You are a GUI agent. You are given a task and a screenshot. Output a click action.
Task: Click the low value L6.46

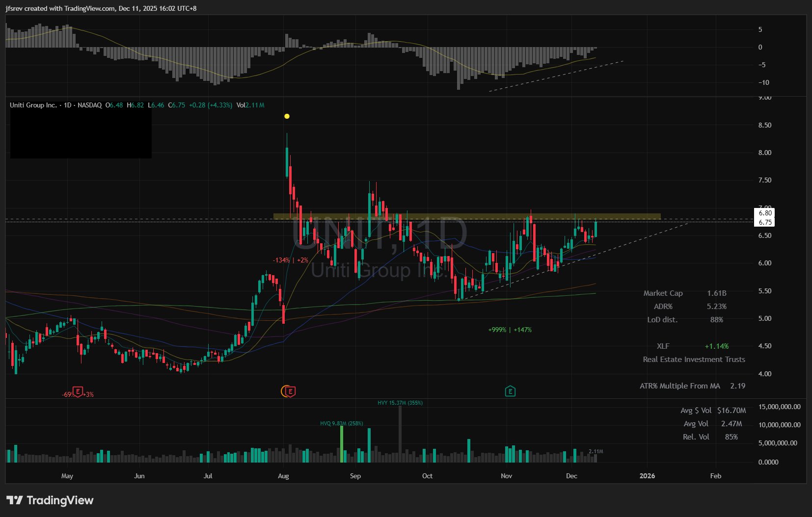click(156, 105)
